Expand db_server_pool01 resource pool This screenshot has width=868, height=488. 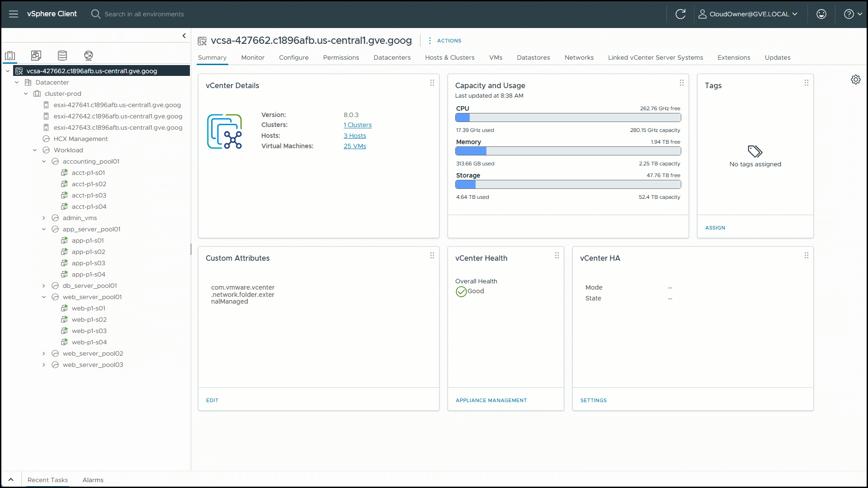[x=44, y=286]
